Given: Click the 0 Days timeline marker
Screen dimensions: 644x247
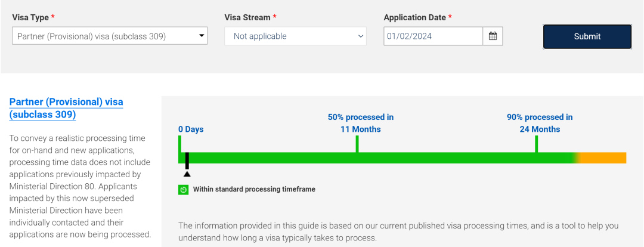Looking at the screenshot, I should (190, 129).
